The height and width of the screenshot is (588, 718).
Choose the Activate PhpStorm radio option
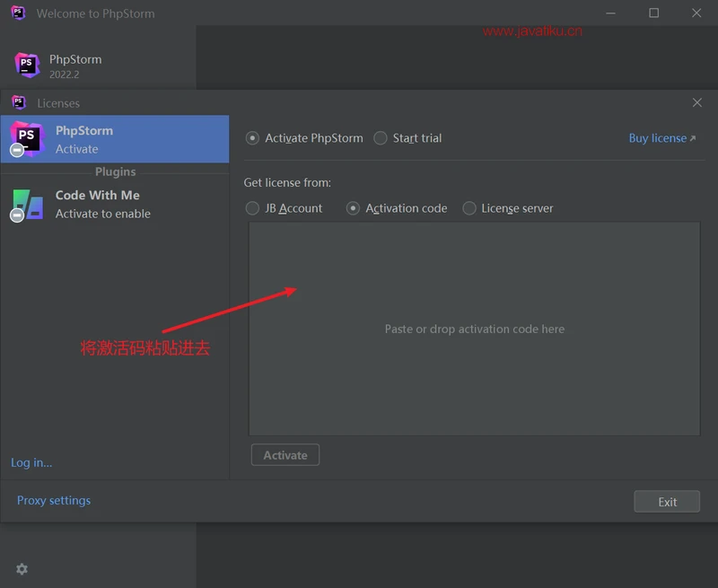[252, 138]
